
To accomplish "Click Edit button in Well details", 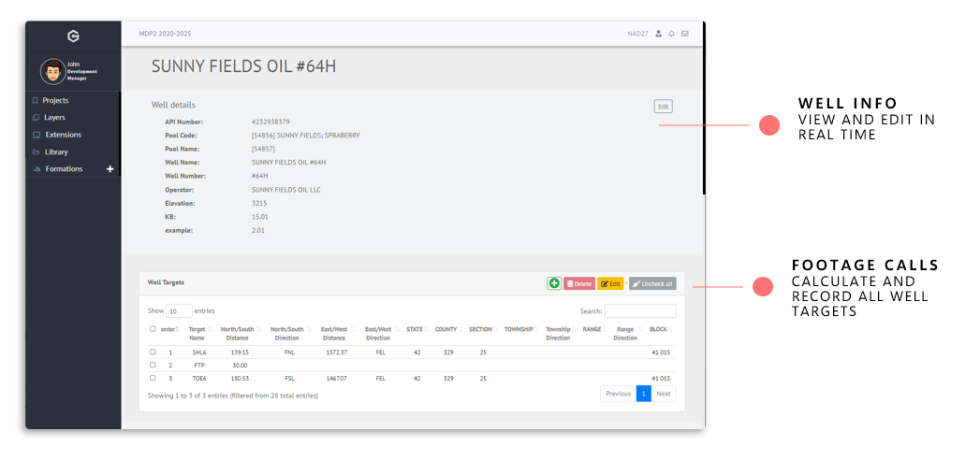I will click(x=663, y=107).
